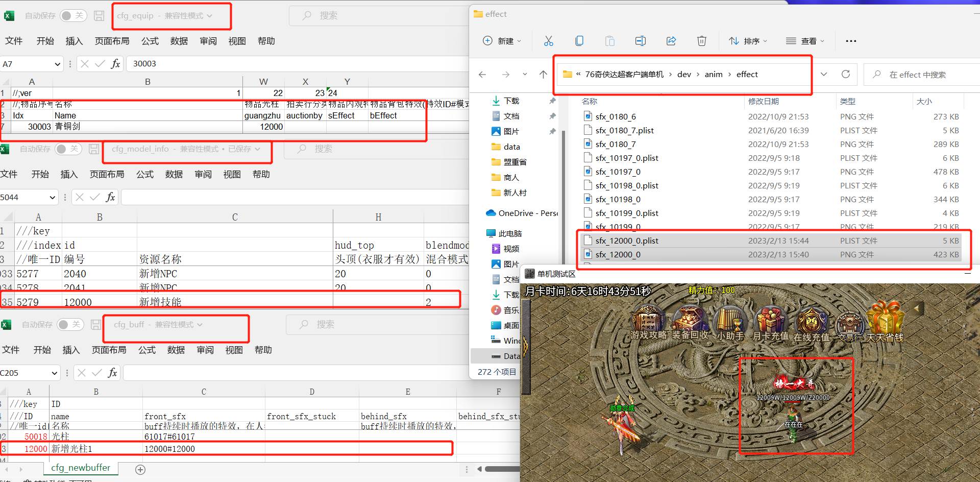Viewport: 980px width, 482px height.
Task: Sort files by 大小 column header
Action: [924, 102]
